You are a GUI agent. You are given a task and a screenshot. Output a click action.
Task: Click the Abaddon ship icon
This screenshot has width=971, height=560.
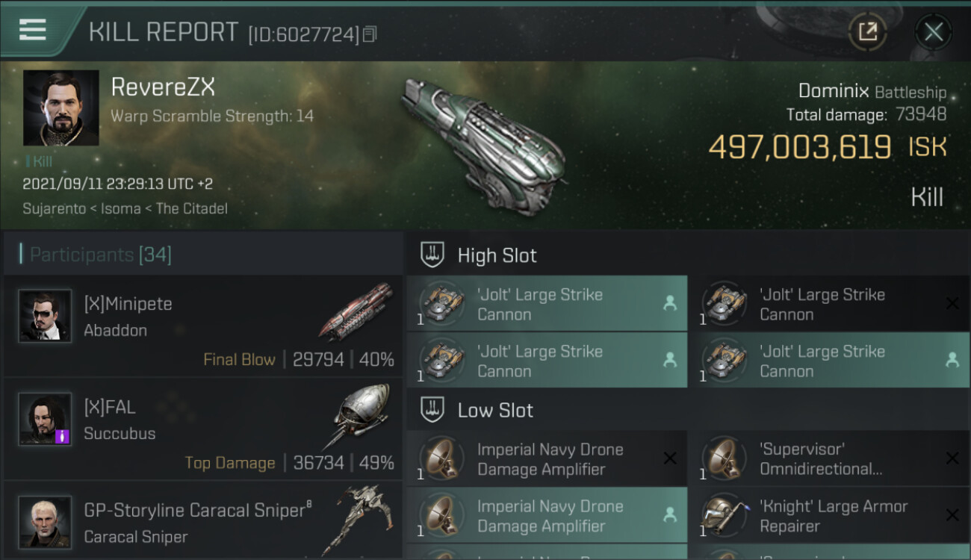[356, 311]
